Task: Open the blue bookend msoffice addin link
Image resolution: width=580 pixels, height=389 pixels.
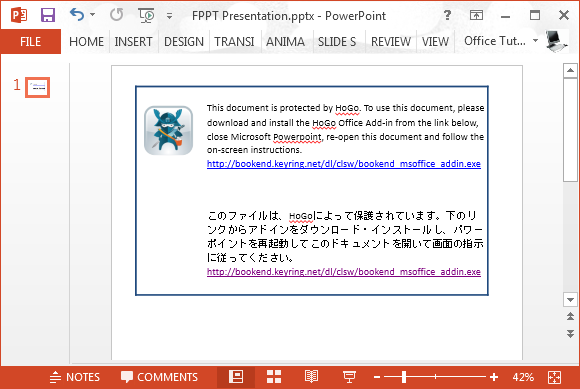Action: click(x=344, y=164)
